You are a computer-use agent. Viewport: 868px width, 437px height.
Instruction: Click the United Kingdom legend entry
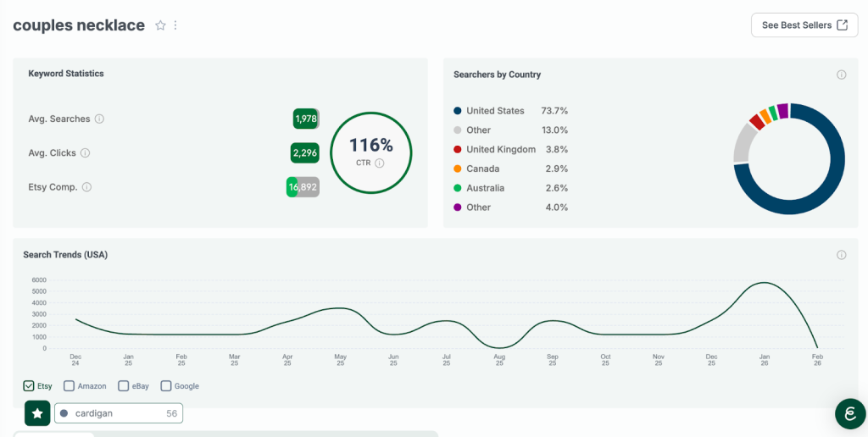pyautogui.click(x=500, y=150)
